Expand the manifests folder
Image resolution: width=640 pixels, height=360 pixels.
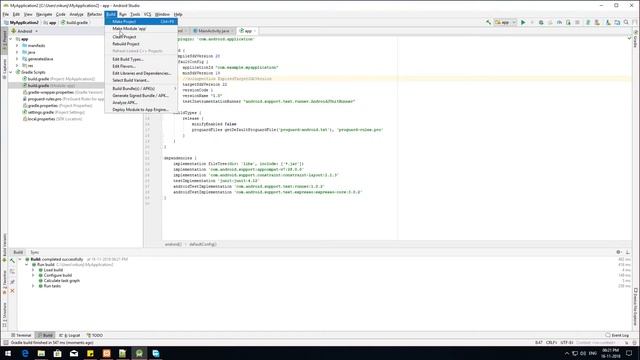(x=18, y=46)
